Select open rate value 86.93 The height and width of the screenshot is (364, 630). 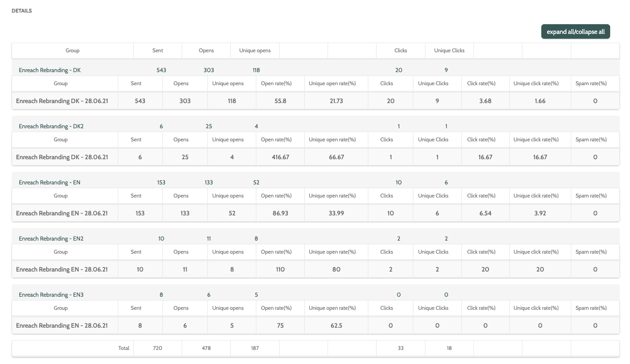click(x=280, y=213)
